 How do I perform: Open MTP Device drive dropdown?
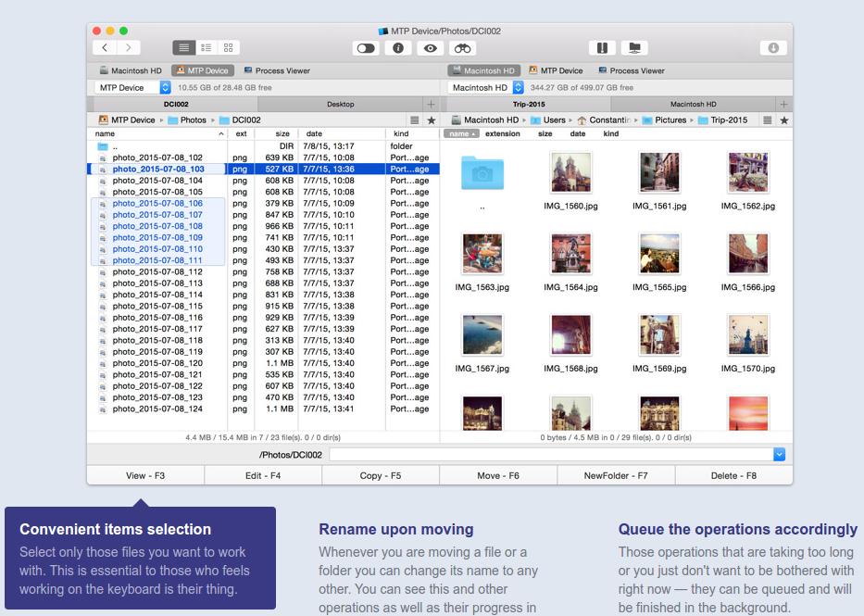[x=165, y=87]
